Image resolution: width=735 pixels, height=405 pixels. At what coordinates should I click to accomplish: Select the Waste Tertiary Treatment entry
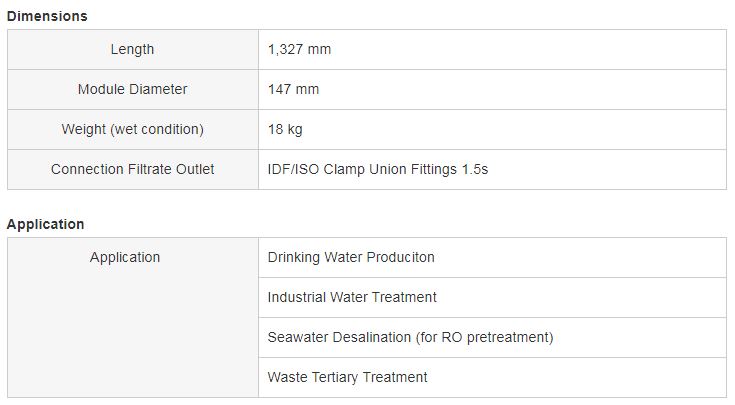347,377
